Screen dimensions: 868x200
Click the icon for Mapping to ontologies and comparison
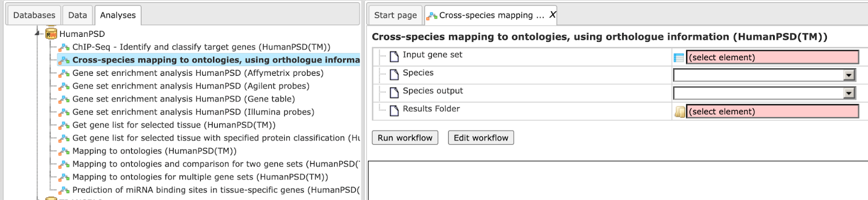click(x=64, y=164)
